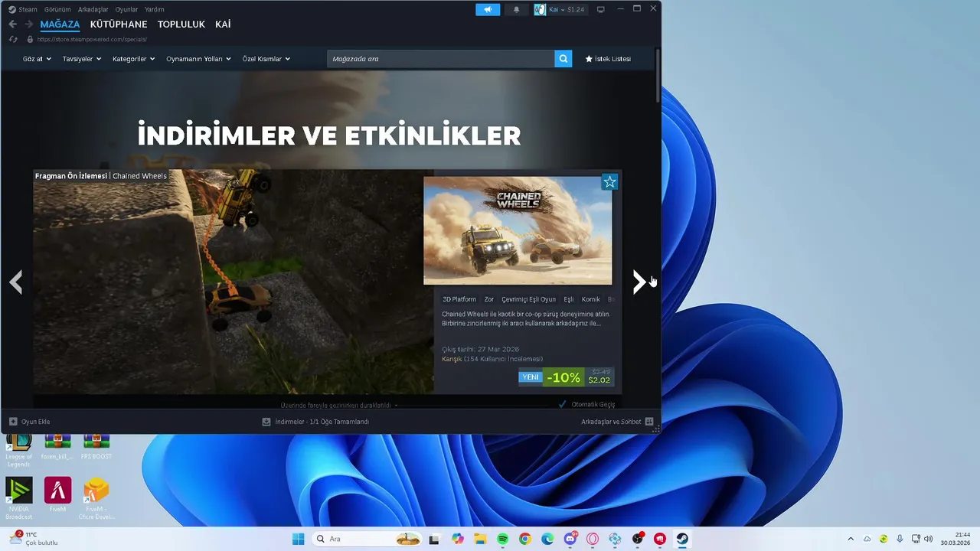Show next featured deal with right arrow
Image resolution: width=980 pixels, height=551 pixels.
[639, 282]
